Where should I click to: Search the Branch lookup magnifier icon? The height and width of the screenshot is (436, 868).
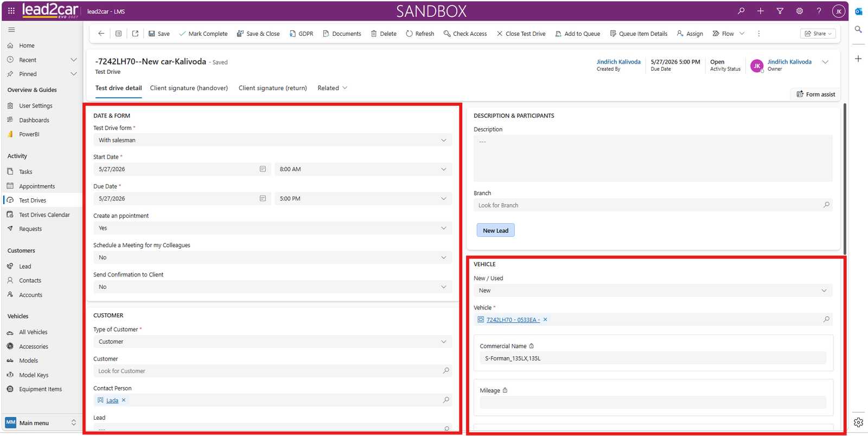[x=826, y=205]
